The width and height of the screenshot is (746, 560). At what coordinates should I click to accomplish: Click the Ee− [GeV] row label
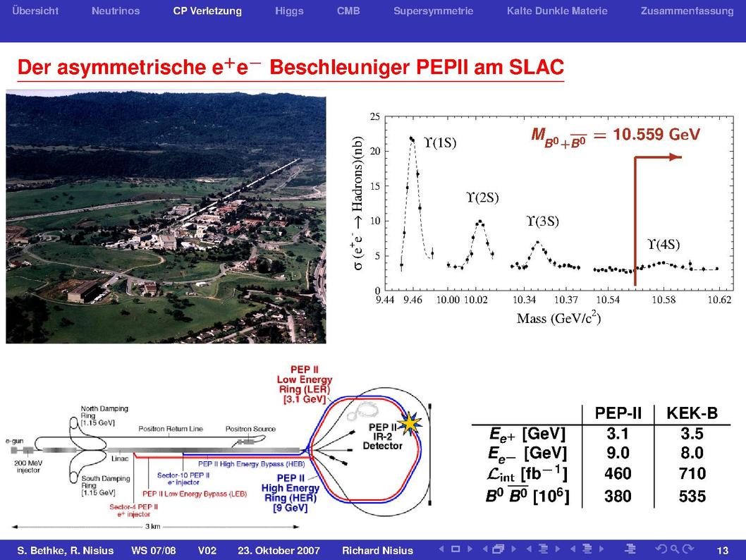coord(527,454)
